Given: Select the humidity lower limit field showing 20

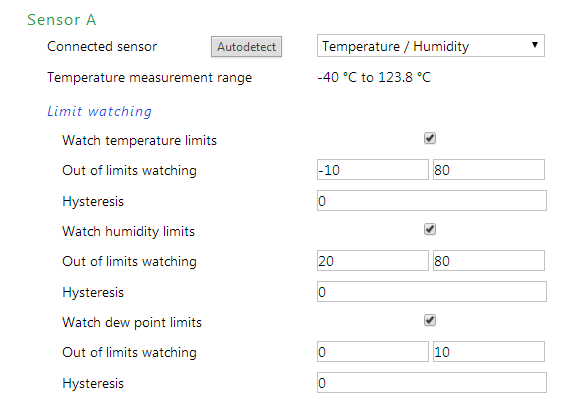Looking at the screenshot, I should [x=373, y=261].
